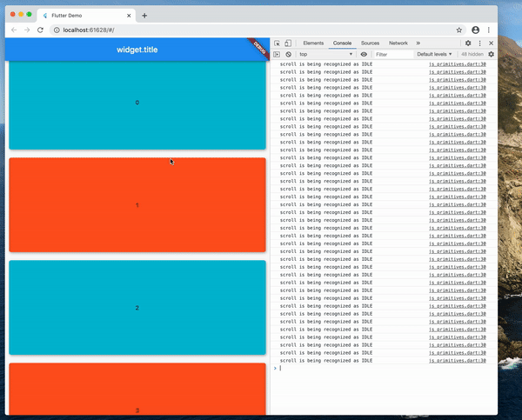Select the Flutter Demo browser tab
The width and height of the screenshot is (522, 420).
pyautogui.click(x=87, y=16)
